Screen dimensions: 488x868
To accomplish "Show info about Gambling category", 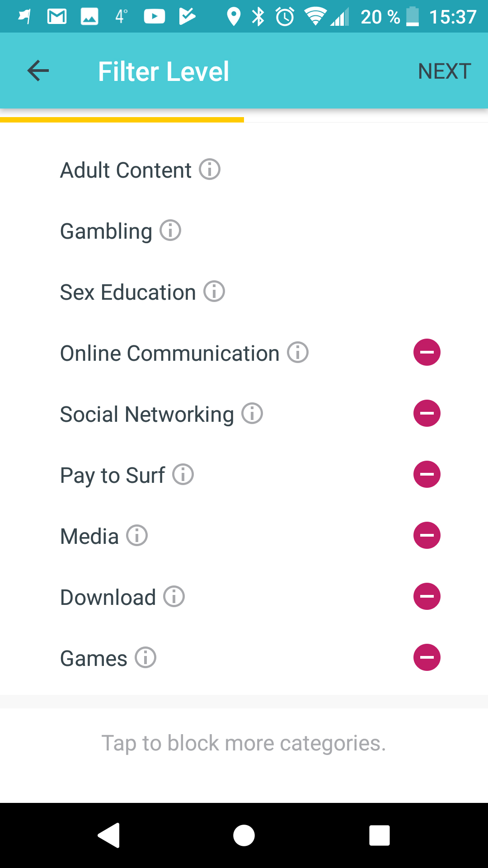I will (170, 231).
